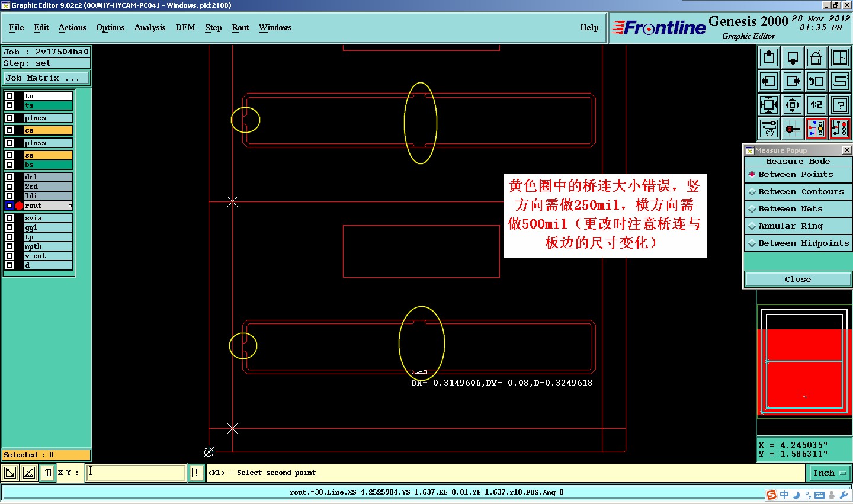Click the pan down view icon
853x504 pixels.
793,57
